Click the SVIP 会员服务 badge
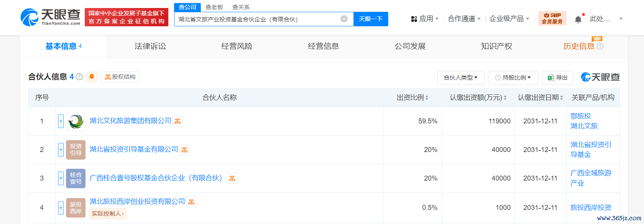This screenshot has width=644, height=224. coord(552,18)
